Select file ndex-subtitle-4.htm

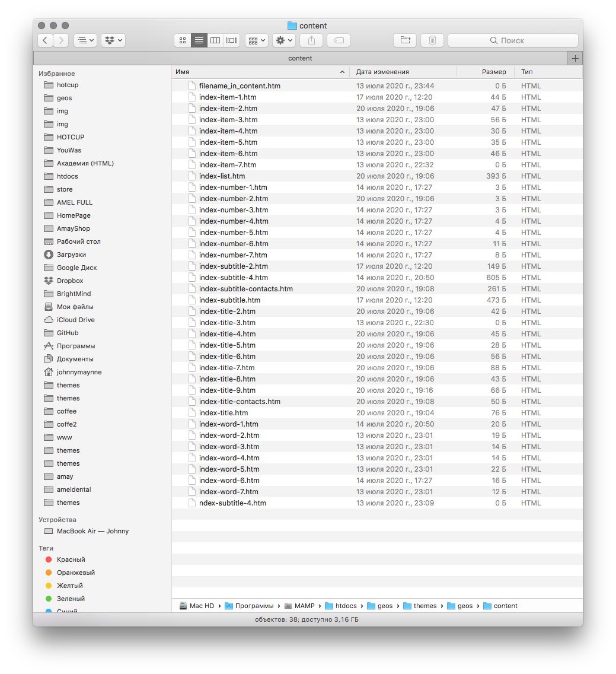(377, 503)
